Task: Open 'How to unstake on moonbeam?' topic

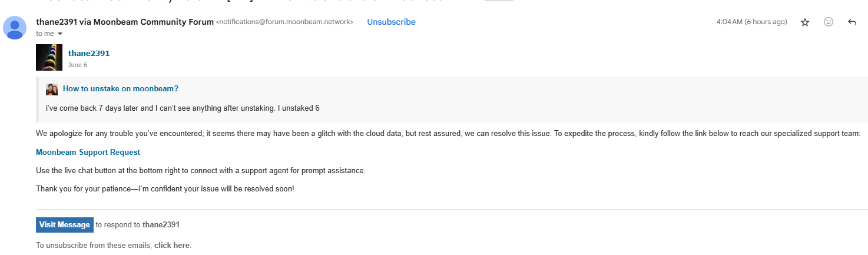Action: pos(121,89)
